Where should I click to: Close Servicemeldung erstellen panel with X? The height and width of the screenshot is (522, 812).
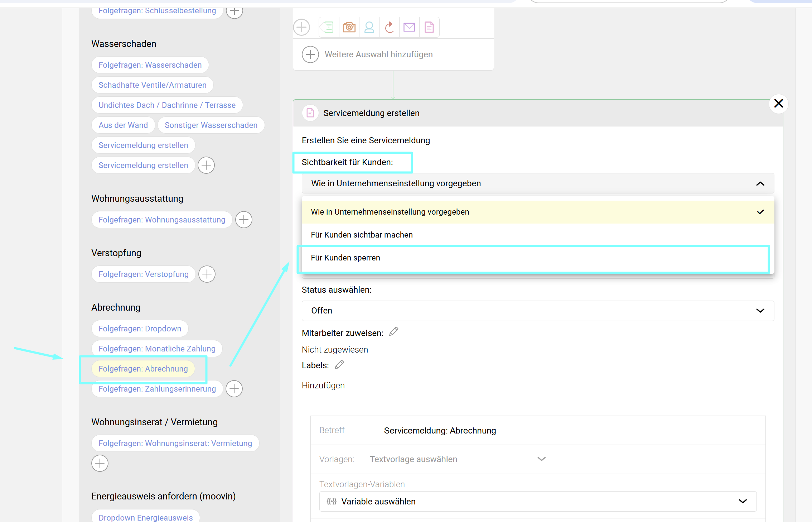pos(778,104)
